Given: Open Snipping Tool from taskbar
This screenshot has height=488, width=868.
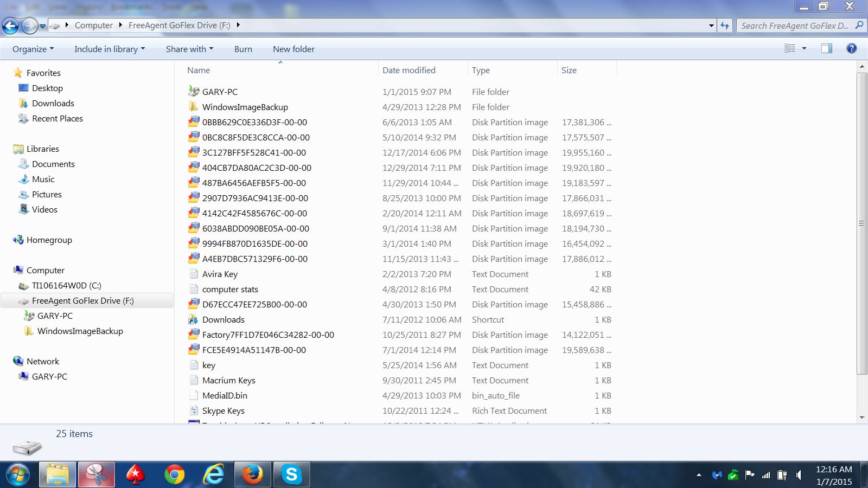Looking at the screenshot, I should pyautogui.click(x=97, y=476).
